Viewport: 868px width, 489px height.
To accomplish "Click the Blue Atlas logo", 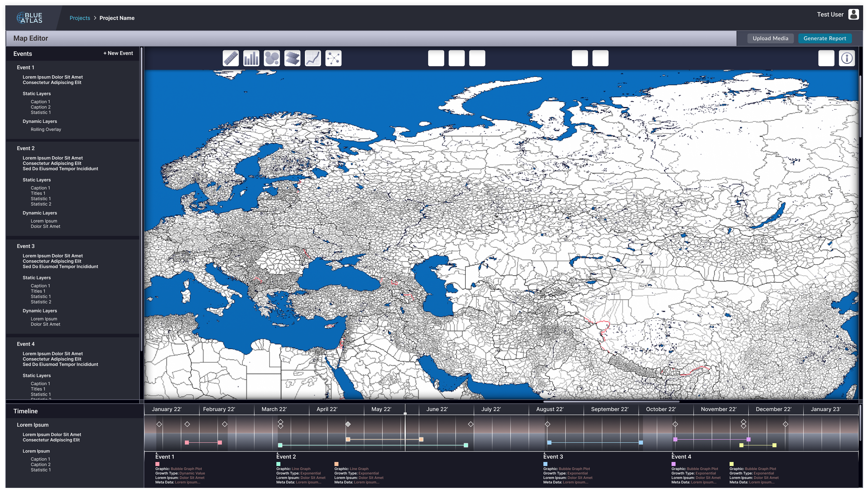I will coord(30,18).
